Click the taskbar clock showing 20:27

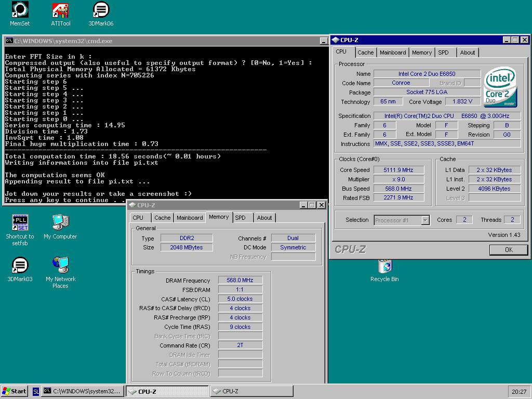point(519,392)
